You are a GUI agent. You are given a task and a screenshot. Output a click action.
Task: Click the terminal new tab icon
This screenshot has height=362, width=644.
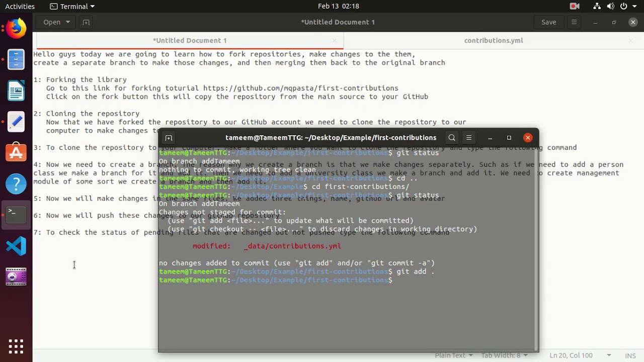[169, 138]
